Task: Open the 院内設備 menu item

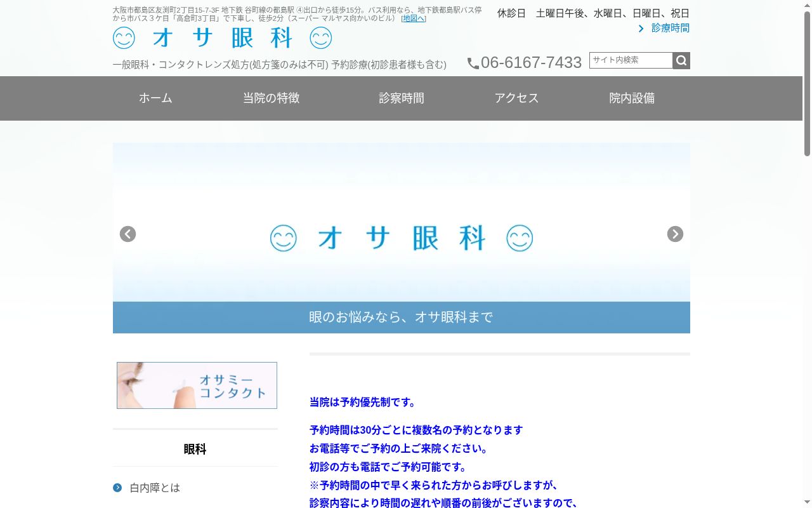Action: pos(632,98)
